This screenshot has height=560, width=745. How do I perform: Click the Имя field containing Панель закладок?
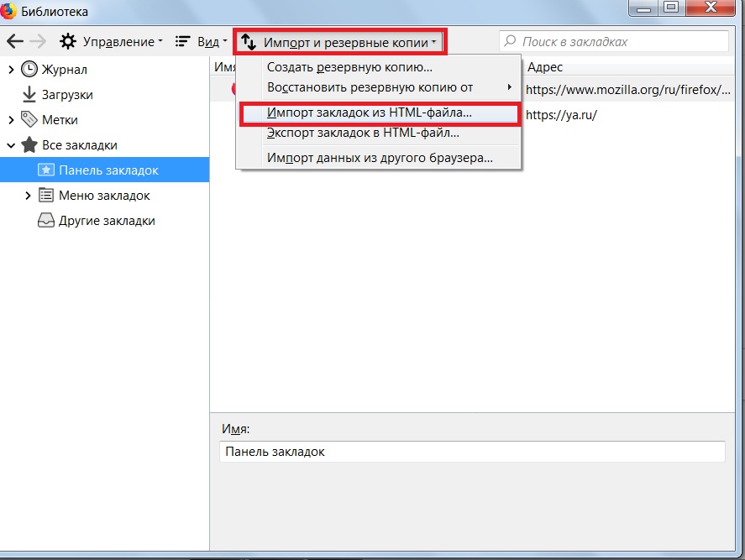tap(472, 451)
